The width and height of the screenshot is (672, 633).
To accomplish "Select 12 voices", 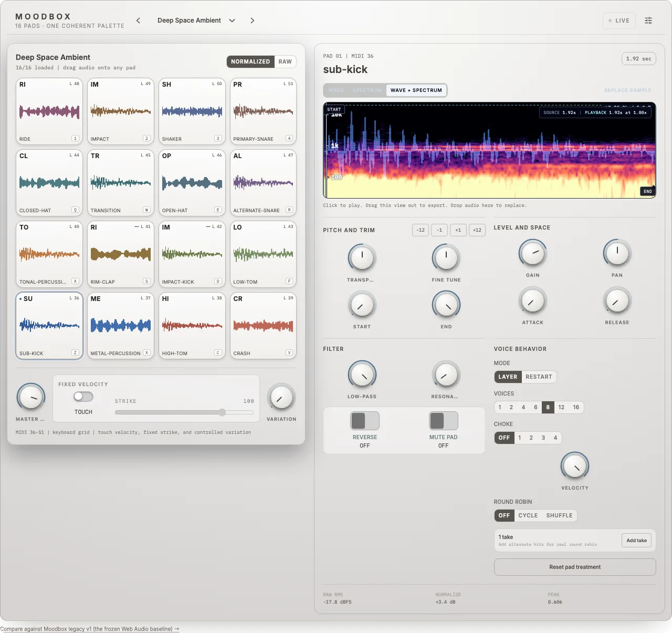I will pyautogui.click(x=561, y=407).
